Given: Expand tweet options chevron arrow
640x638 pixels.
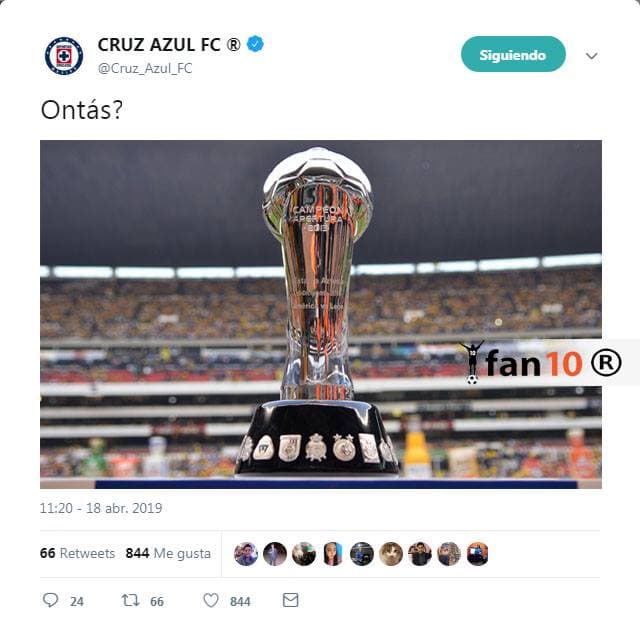Looking at the screenshot, I should tap(591, 56).
